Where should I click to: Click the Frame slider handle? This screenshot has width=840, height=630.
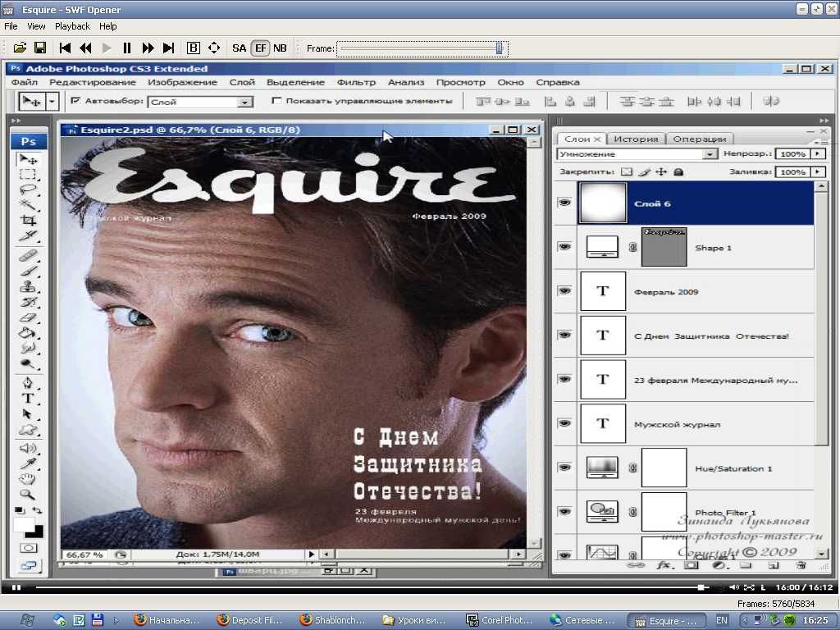500,48
